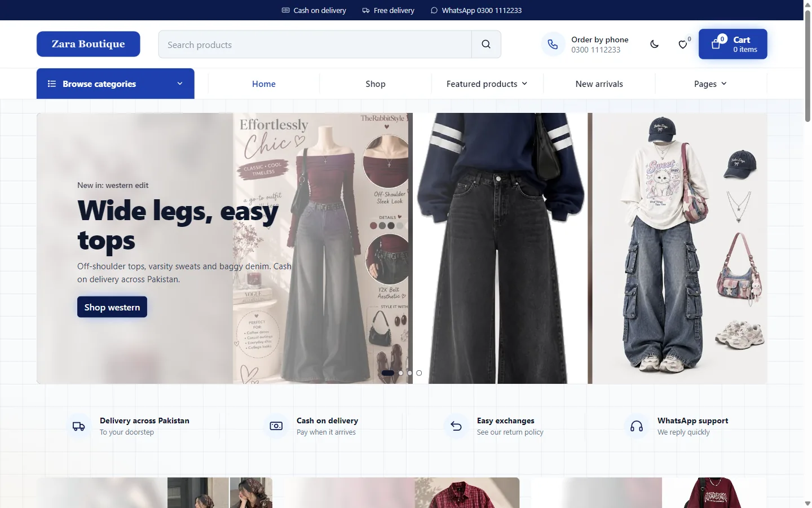Click the cash on delivery banknote icon
Screen dimensions: 812x508
(x=276, y=426)
